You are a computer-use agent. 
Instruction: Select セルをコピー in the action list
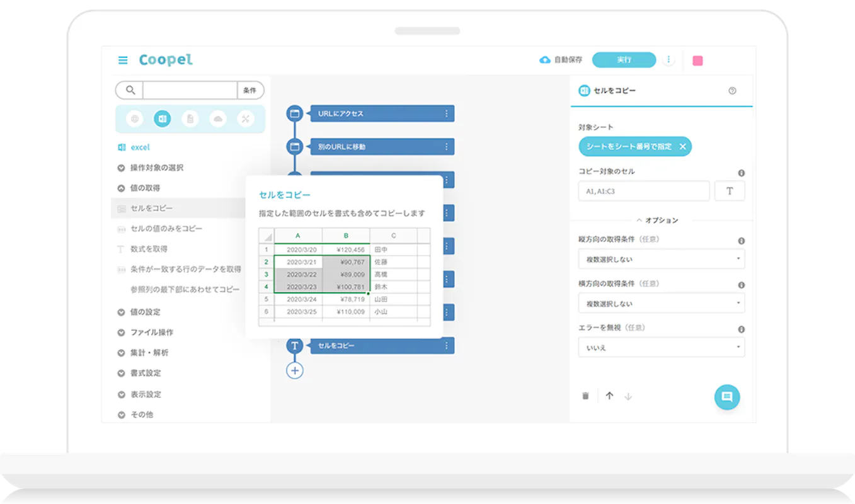pos(178,209)
